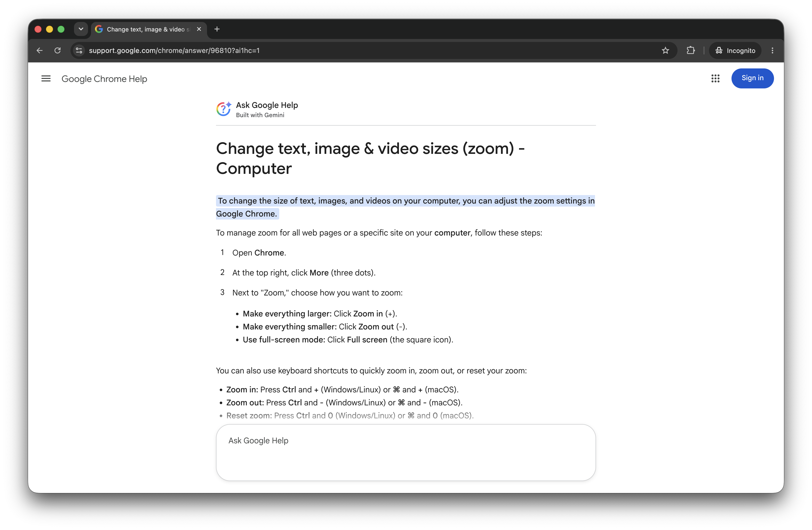
Task: Open Chrome's three-dot menu
Action: coord(772,50)
